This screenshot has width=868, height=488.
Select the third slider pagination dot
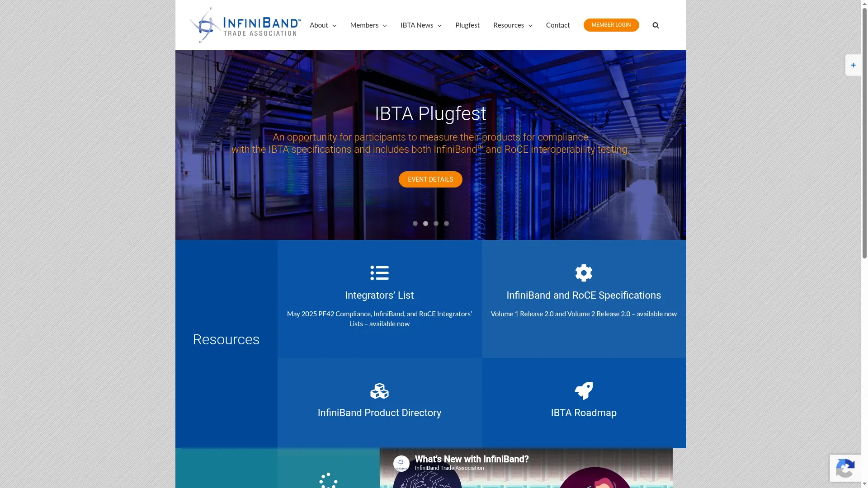click(436, 224)
